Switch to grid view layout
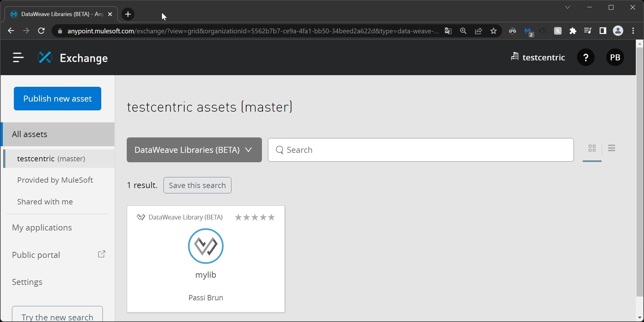The image size is (644, 322). point(592,148)
